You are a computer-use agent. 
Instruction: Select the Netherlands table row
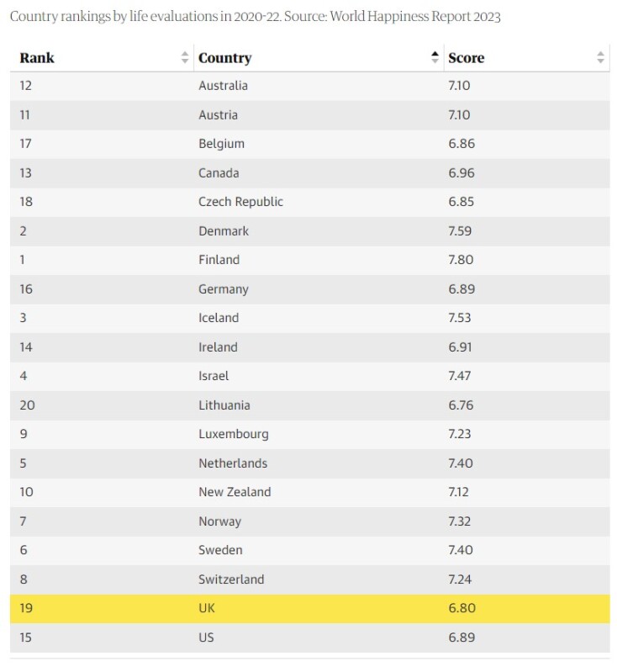(x=309, y=463)
